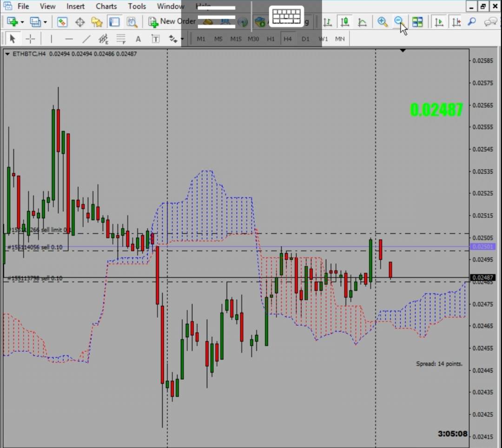Image resolution: width=502 pixels, height=448 pixels.
Task: Select the Equidistant Channel tool
Action: (103, 39)
